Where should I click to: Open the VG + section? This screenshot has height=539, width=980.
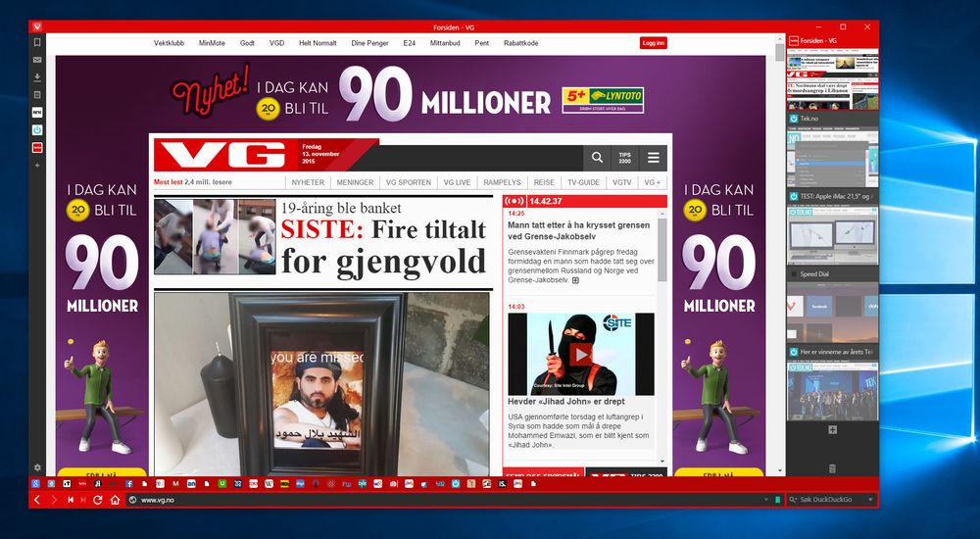[x=652, y=182]
